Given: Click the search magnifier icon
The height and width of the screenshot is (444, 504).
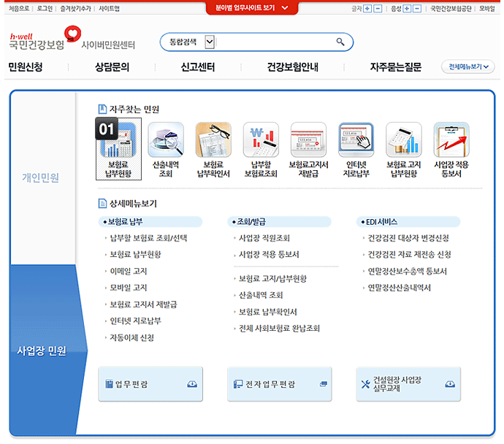Looking at the screenshot, I should tap(340, 42).
